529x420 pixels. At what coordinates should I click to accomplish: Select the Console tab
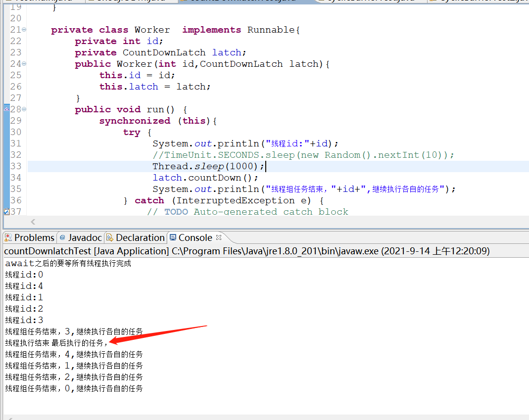192,238
